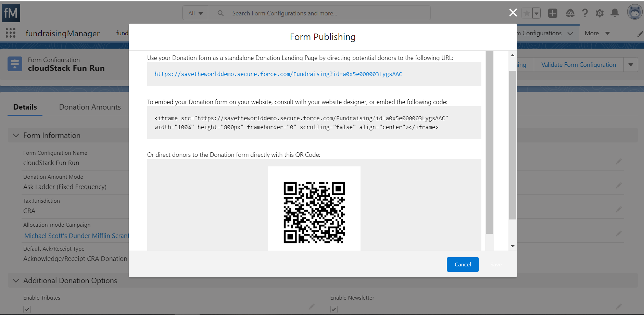Click the Ask Ladder (Fixed Frequency) value

point(65,187)
